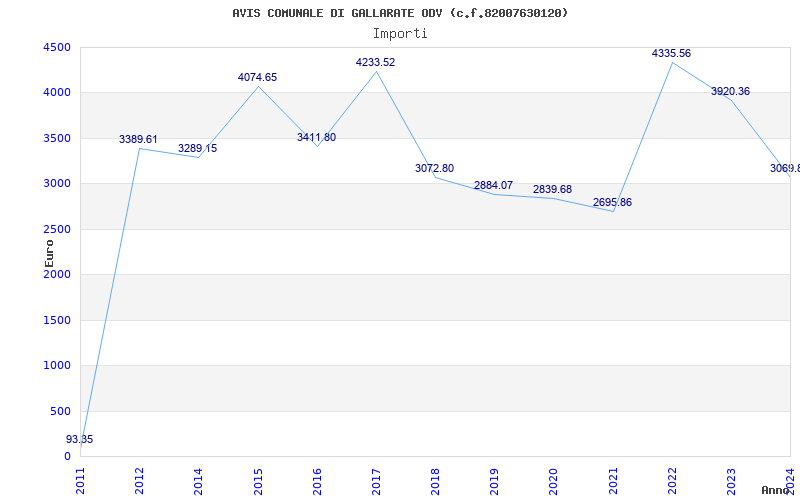Click y-axis value 1000

(57, 366)
